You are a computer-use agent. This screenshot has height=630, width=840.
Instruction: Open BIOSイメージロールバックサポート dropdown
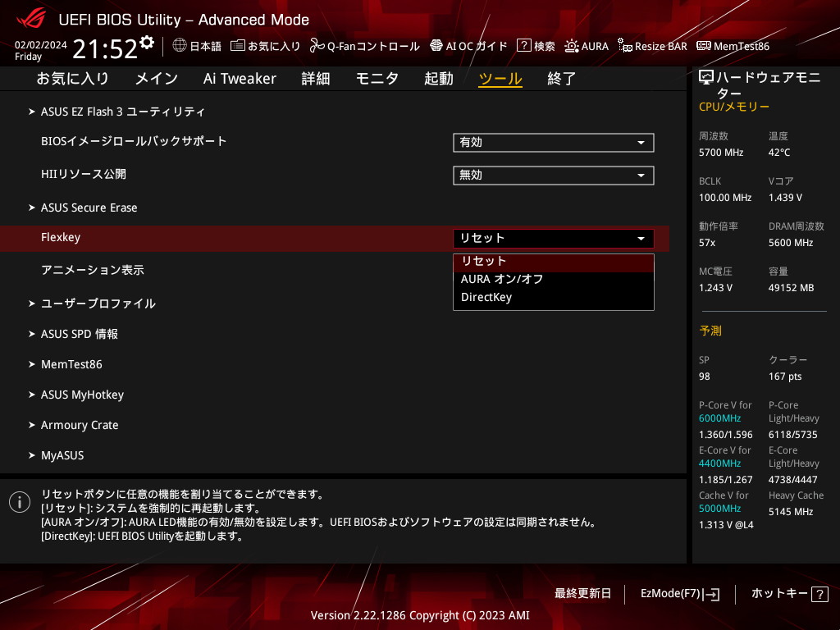(x=554, y=143)
